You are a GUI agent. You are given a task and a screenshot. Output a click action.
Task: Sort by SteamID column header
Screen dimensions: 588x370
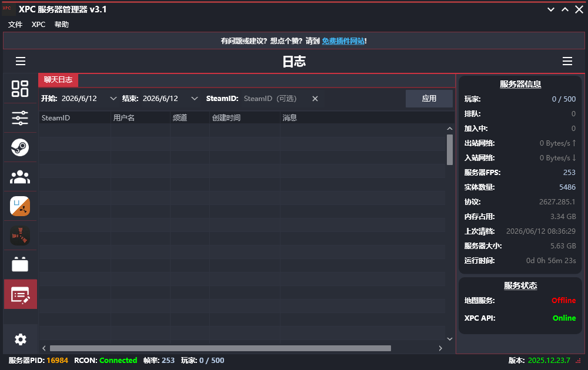click(x=75, y=117)
